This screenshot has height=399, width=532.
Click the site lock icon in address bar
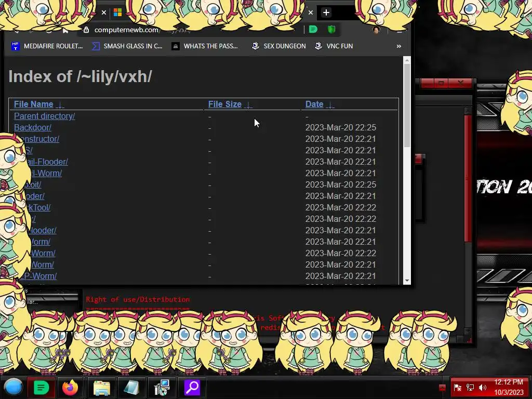click(86, 30)
